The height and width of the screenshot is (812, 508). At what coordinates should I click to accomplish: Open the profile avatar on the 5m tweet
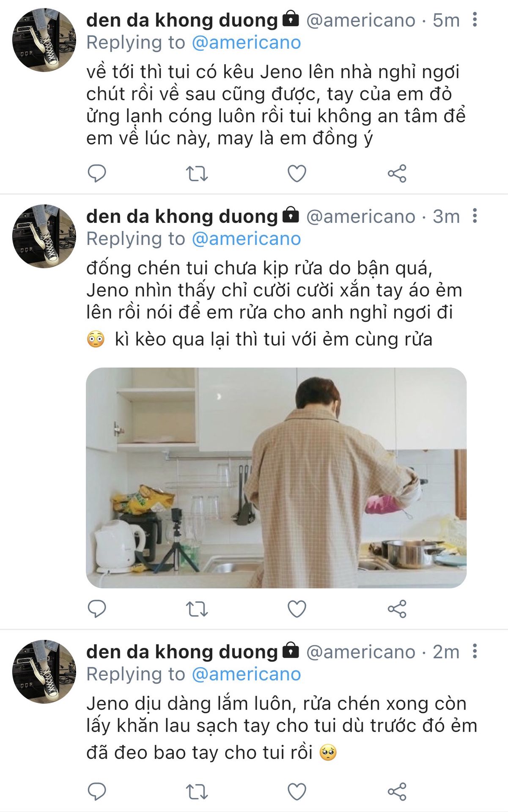click(44, 40)
